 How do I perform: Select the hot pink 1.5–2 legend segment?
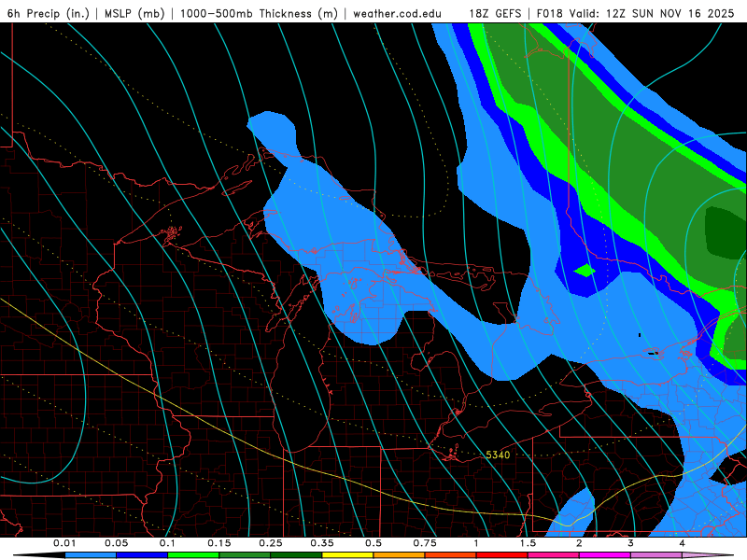click(554, 555)
